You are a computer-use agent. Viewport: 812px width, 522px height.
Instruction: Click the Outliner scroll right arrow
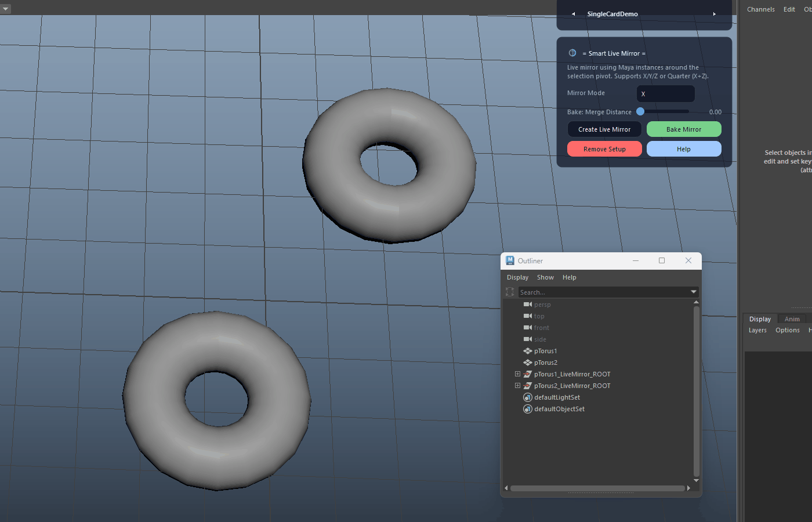[688, 488]
